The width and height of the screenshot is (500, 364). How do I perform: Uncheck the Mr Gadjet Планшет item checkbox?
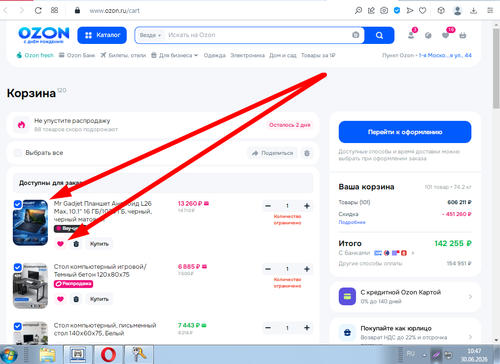18,204
